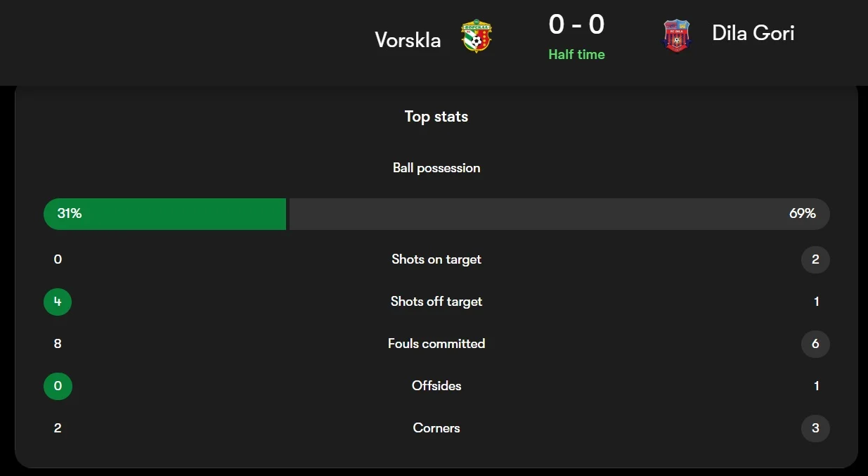Click the green 31% possession bar segment

coord(165,214)
